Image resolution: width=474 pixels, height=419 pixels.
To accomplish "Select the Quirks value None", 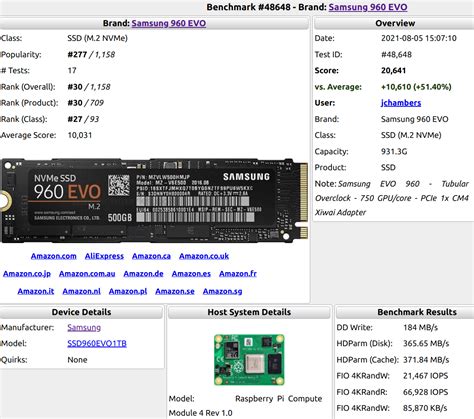I will coord(77,360).
